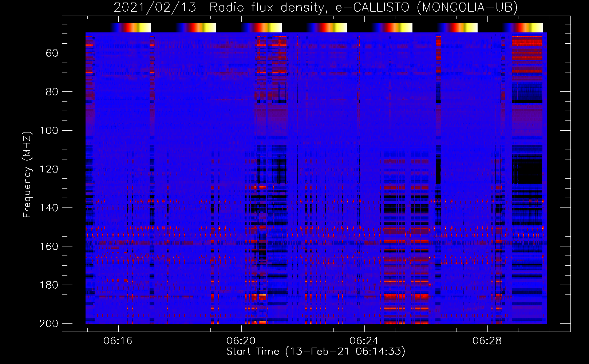Click the first color scale bar at top left
Viewport: 589px width, 364px height.
[x=131, y=28]
